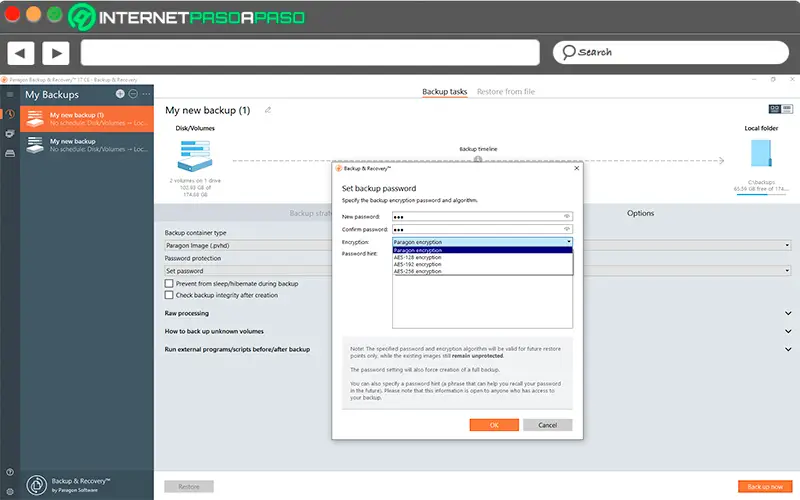Image resolution: width=800 pixels, height=500 pixels.
Task: Edit the backup name pencil icon
Action: point(268,110)
